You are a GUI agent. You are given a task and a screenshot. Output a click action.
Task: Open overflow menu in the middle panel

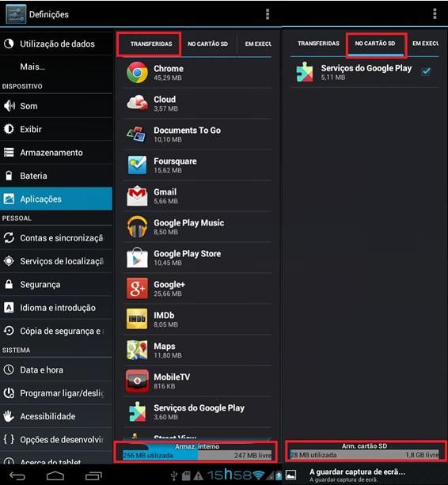click(268, 14)
